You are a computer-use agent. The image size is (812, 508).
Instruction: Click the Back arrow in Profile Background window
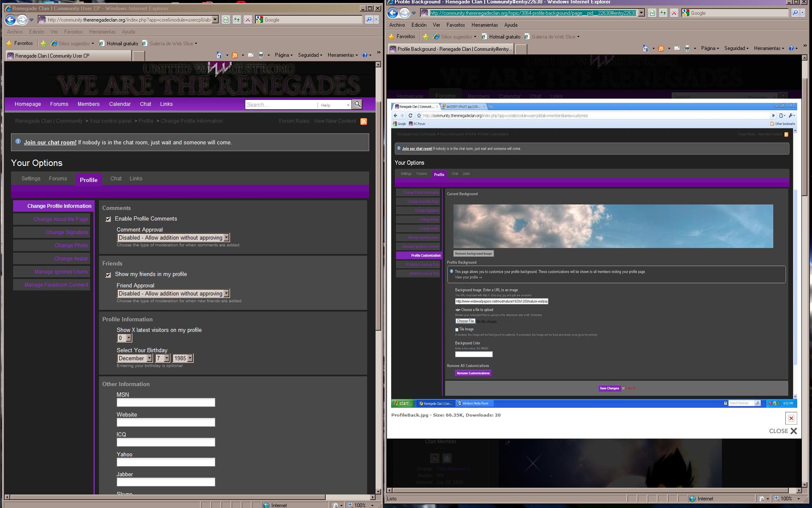[x=393, y=13]
